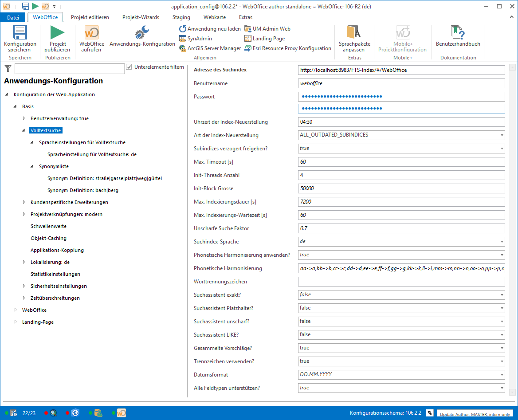
Task: Open the Datei menu tab
Action: [x=13, y=17]
